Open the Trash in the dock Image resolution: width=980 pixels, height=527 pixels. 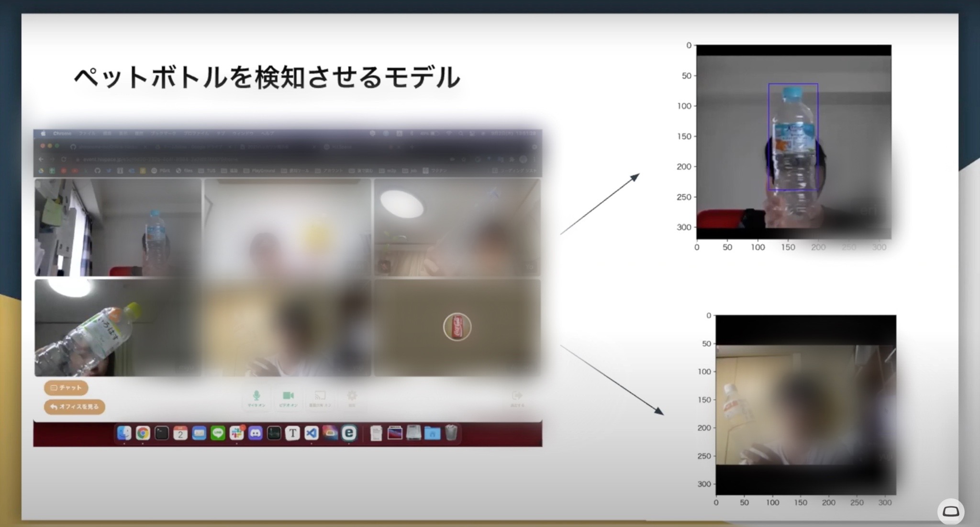click(451, 433)
